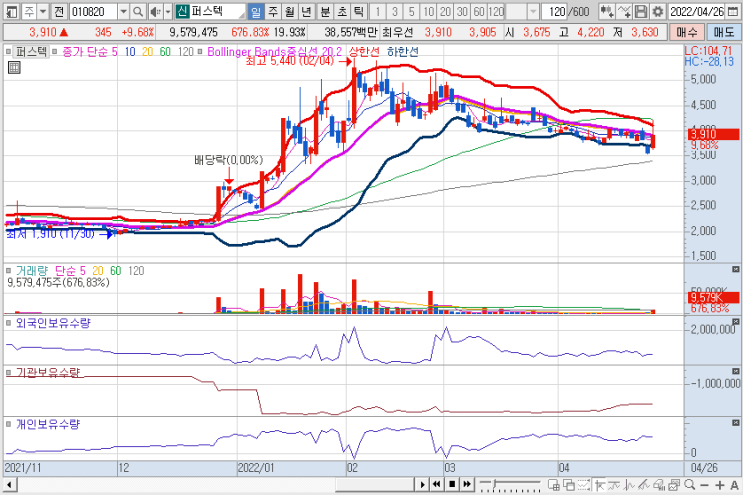This screenshot has width=743, height=495.
Task: Click the date field 2022/04/26
Action: pos(697,11)
